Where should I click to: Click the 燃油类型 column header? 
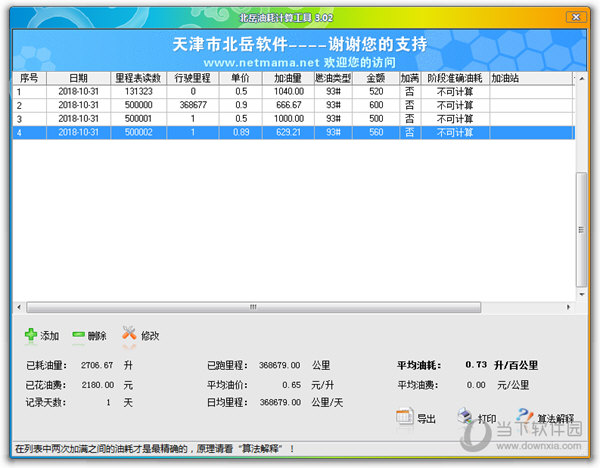click(x=333, y=78)
